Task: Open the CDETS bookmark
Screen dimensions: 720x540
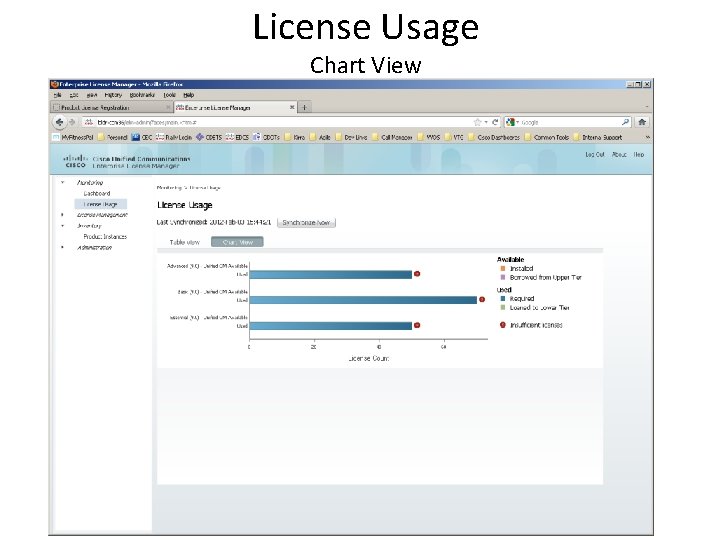Action: [x=209, y=137]
